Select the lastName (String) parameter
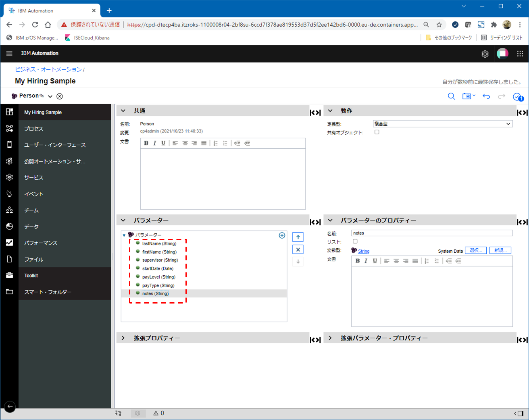Image resolution: width=529 pixels, height=420 pixels. [159, 243]
